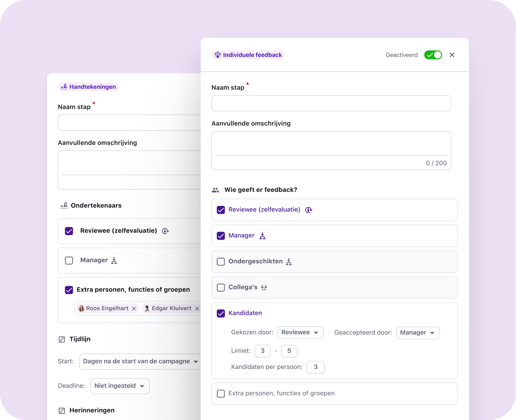The width and height of the screenshot is (516, 420).
Task: Click self-evaluation icon next to Reviewee in feedback panel
Action: pyautogui.click(x=309, y=210)
